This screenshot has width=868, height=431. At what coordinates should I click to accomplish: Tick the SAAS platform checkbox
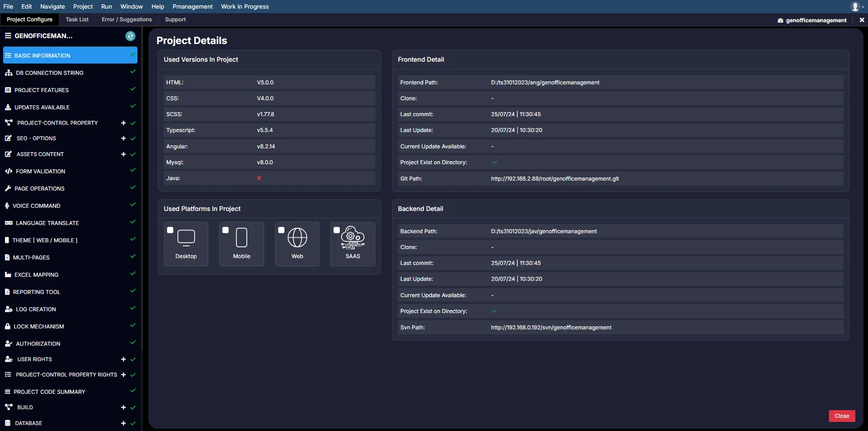(337, 230)
